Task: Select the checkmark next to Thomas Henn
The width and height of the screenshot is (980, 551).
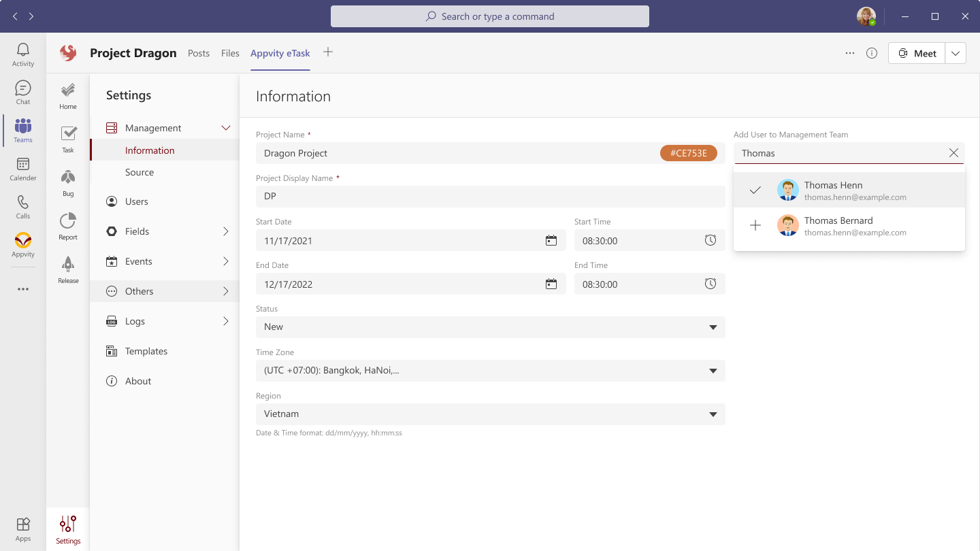Action: pyautogui.click(x=755, y=190)
